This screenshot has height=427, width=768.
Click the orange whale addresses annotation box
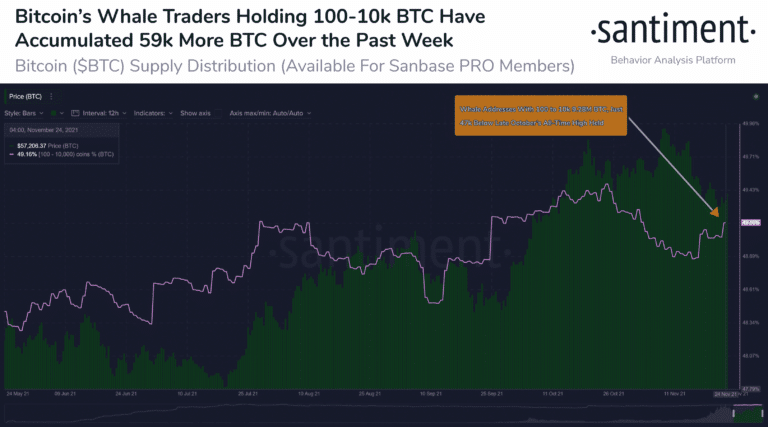pos(541,114)
